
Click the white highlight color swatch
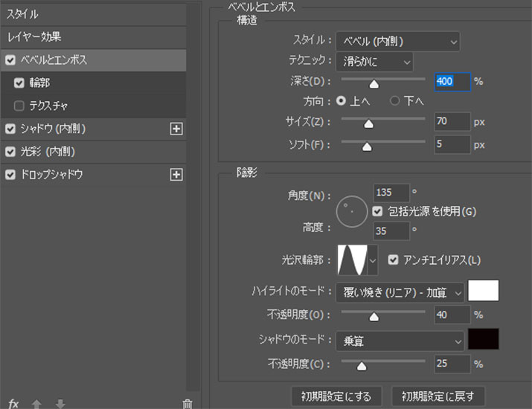pyautogui.click(x=484, y=290)
